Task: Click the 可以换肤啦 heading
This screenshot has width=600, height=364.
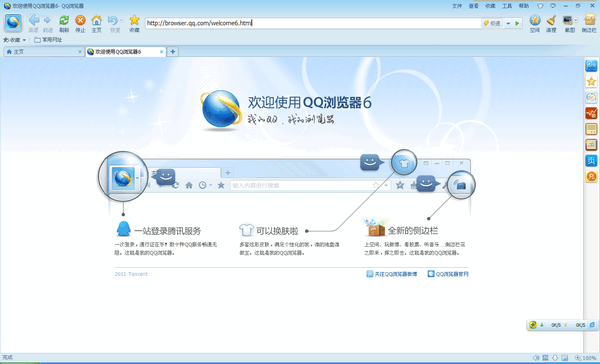Action: click(277, 231)
